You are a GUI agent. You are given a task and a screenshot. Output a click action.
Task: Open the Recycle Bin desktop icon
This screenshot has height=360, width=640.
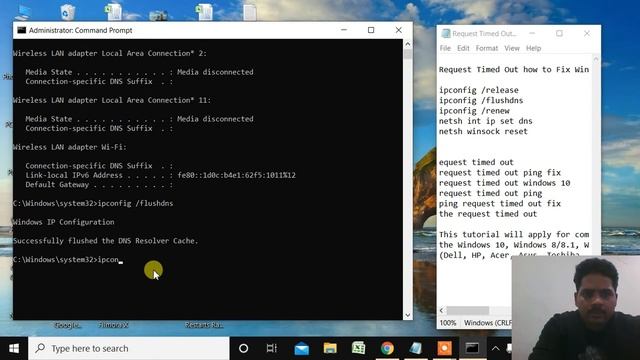[67, 12]
